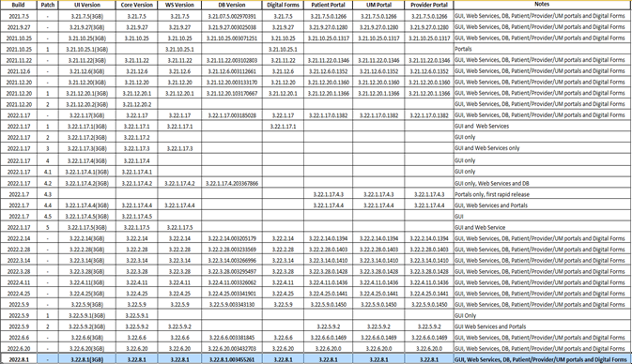Click the 'GUI Web Services and Portals' note
632x364 pixels.
coord(490,326)
